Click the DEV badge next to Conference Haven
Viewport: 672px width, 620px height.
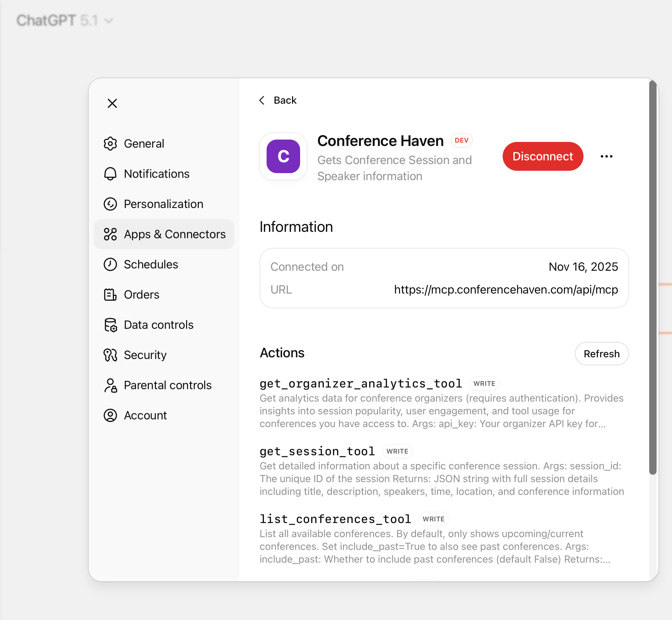point(461,140)
